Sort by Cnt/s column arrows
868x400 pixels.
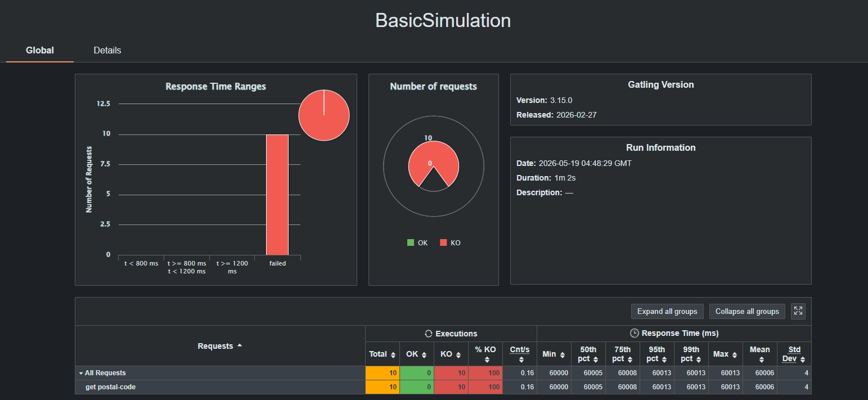click(x=521, y=359)
